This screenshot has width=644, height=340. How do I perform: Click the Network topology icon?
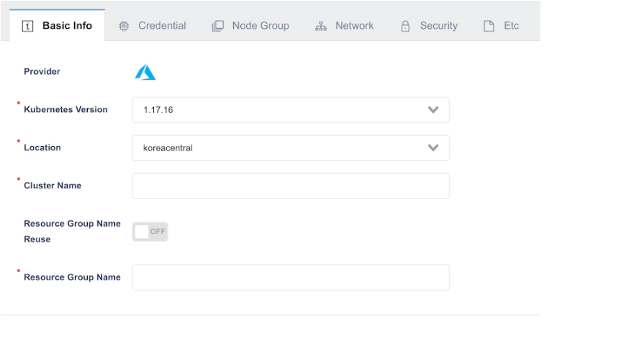click(321, 27)
